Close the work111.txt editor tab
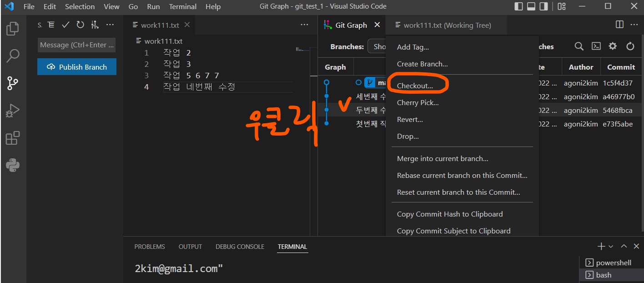The image size is (644, 283). [x=187, y=25]
